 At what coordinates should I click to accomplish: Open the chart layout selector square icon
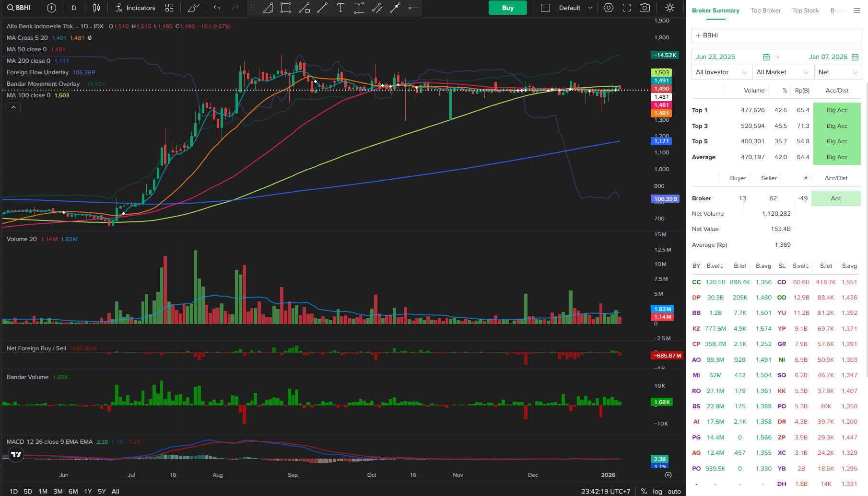coord(545,8)
